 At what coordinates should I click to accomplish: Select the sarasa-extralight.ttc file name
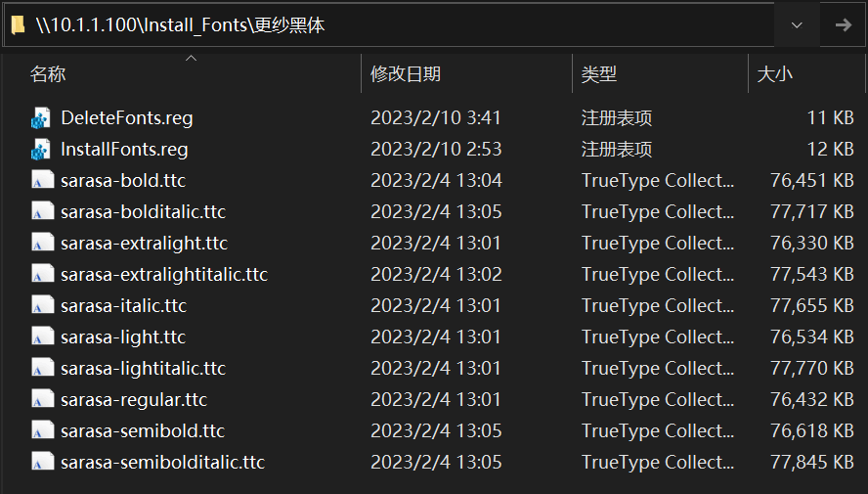144,244
